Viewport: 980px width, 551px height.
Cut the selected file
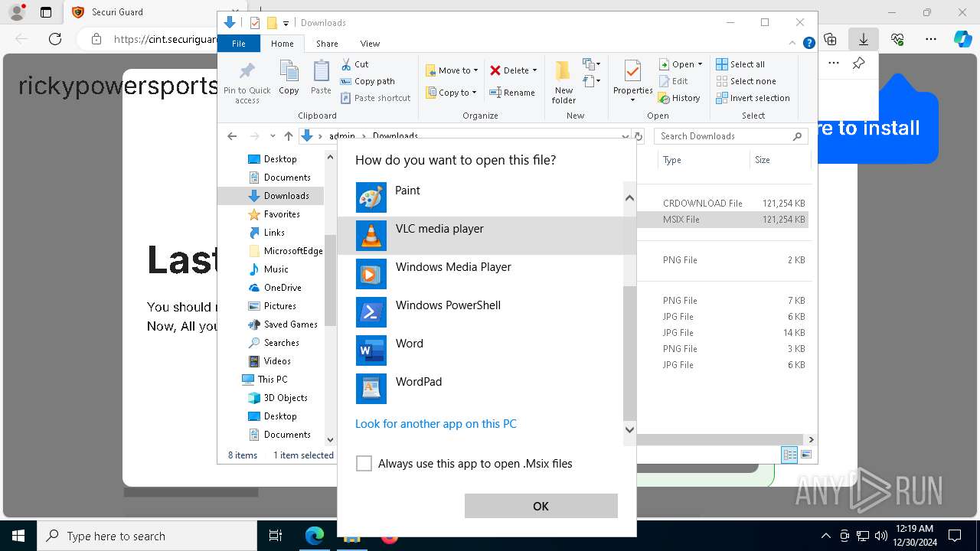tap(354, 64)
